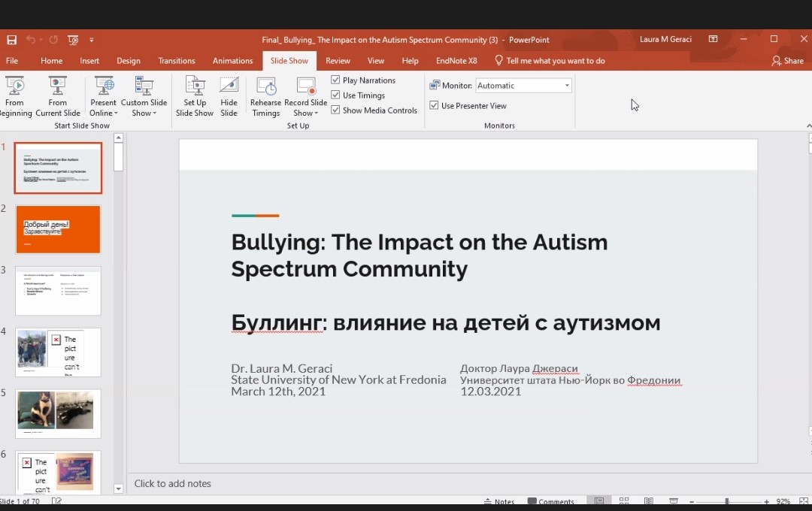Toggle the Notes pane from status bar
This screenshot has width=812, height=511.
tap(499, 501)
